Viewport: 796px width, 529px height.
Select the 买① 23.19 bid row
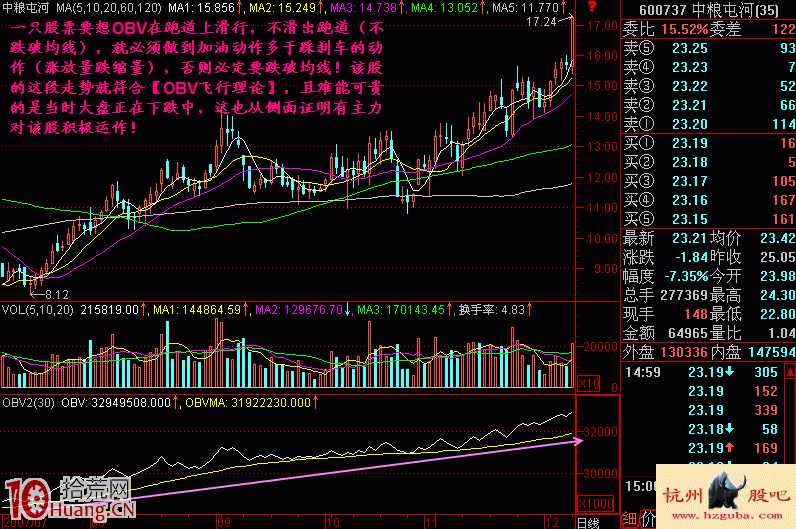(x=709, y=143)
